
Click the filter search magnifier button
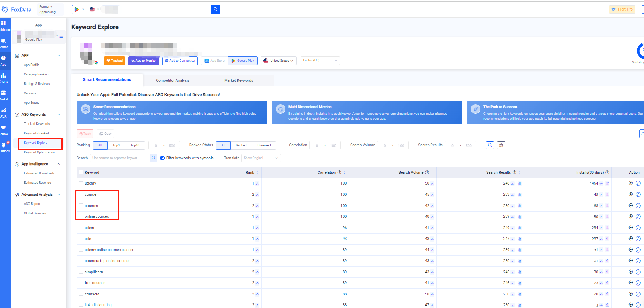pyautogui.click(x=490, y=145)
